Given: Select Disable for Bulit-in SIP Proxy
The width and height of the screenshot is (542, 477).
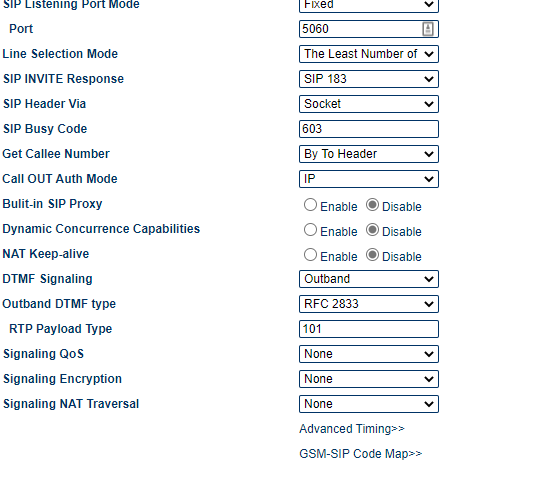Looking at the screenshot, I should click(x=372, y=205).
